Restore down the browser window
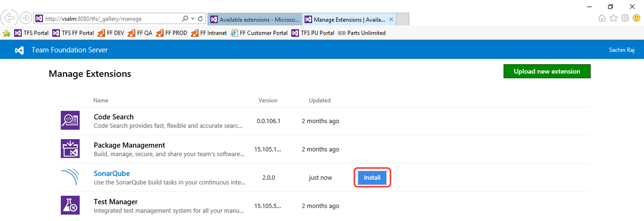Viewport: 644px width, 221px height. pos(611,6)
